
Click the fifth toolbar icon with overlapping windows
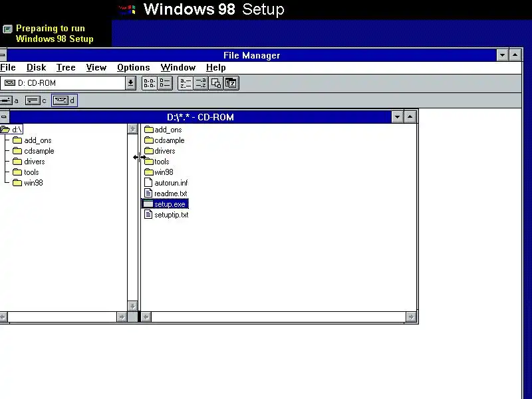point(216,83)
